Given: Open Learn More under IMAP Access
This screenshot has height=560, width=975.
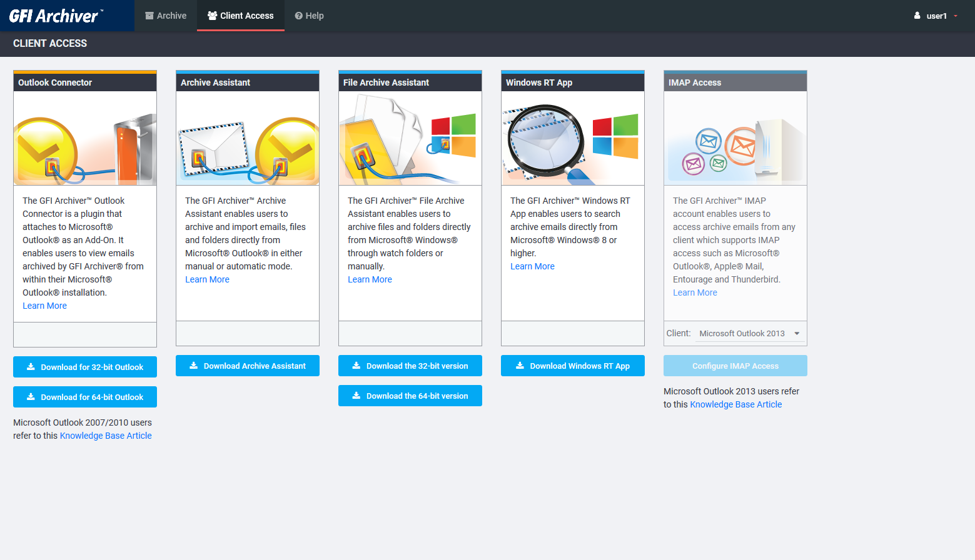Looking at the screenshot, I should (x=695, y=292).
